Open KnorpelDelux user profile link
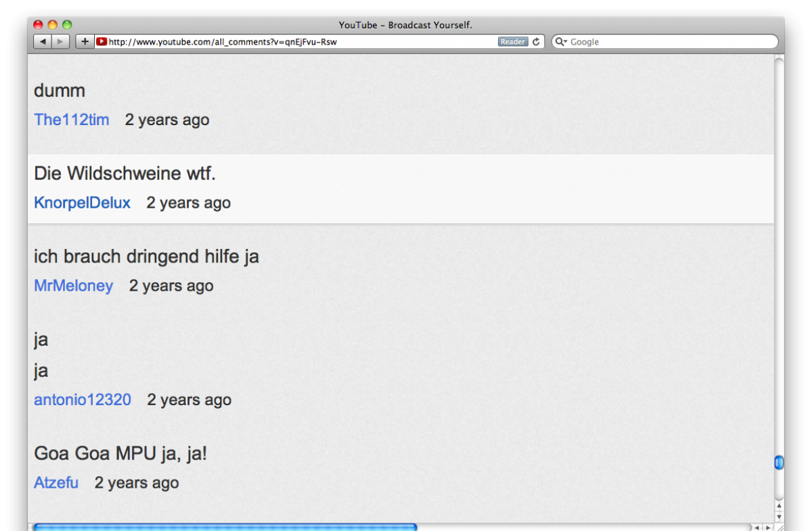812x531 pixels. click(x=82, y=203)
